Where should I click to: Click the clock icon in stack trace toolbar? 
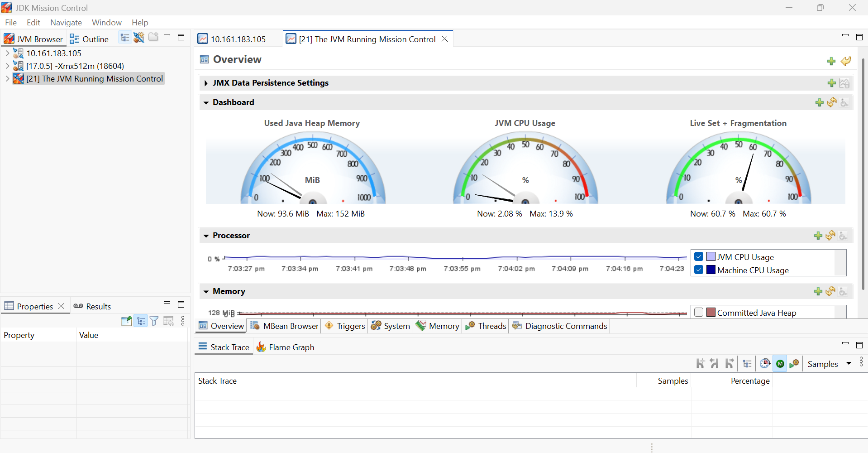[765, 364]
